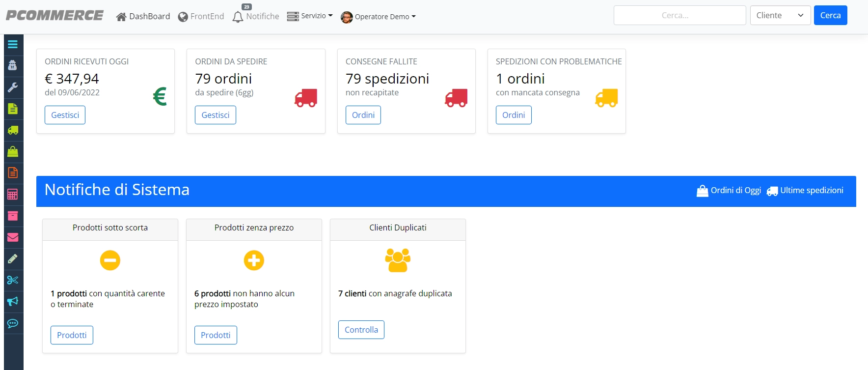
Task: Click '7 clienti con anagrafe duplicata' text
Action: click(395, 294)
